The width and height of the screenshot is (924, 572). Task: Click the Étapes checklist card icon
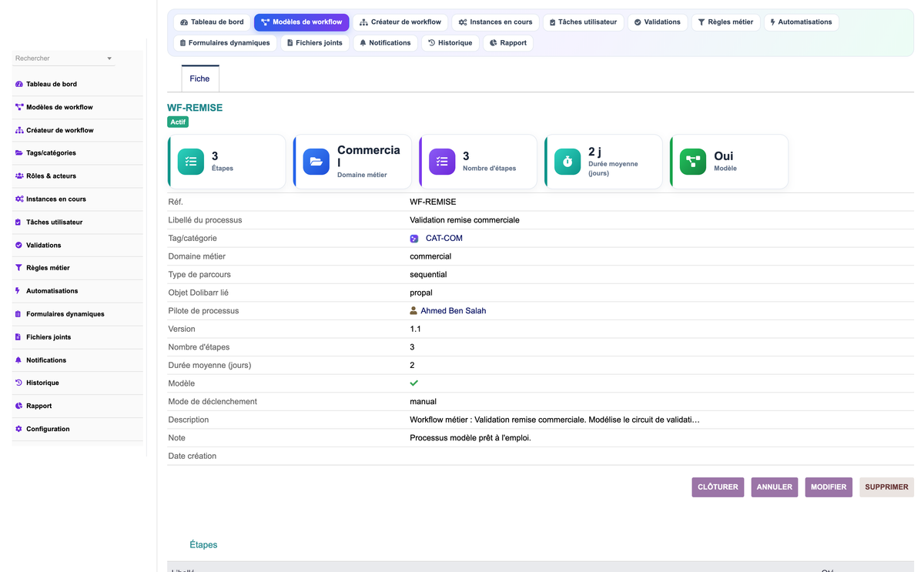click(191, 162)
